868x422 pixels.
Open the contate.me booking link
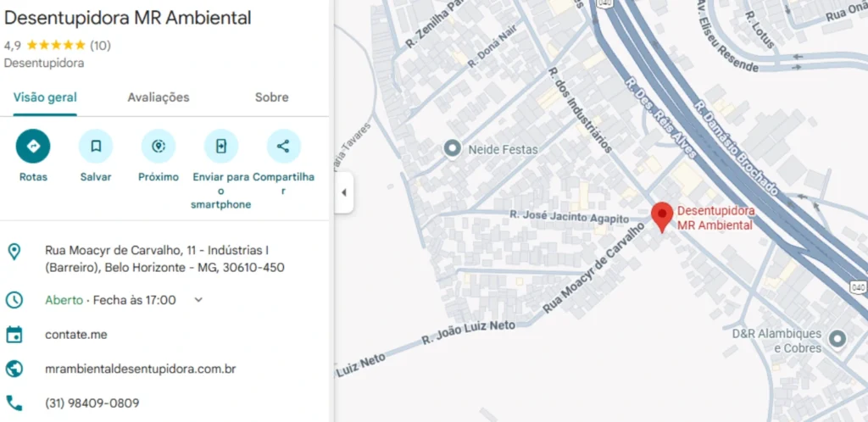click(x=76, y=335)
